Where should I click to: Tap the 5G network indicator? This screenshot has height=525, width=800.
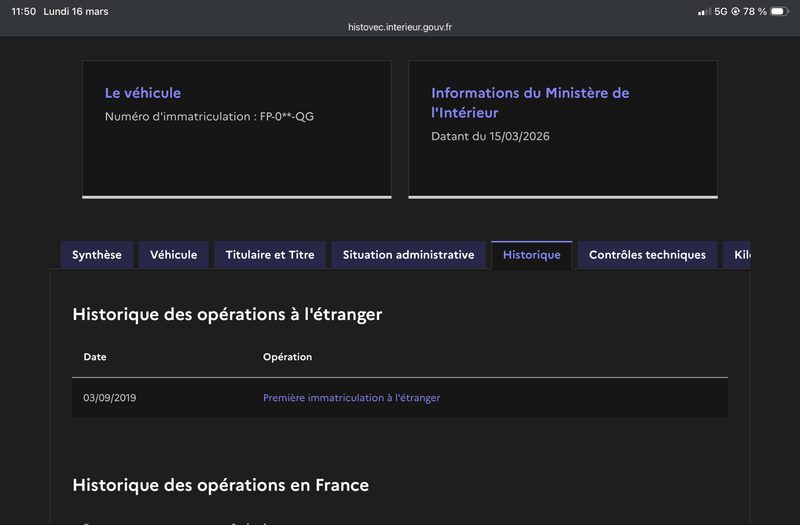point(722,12)
